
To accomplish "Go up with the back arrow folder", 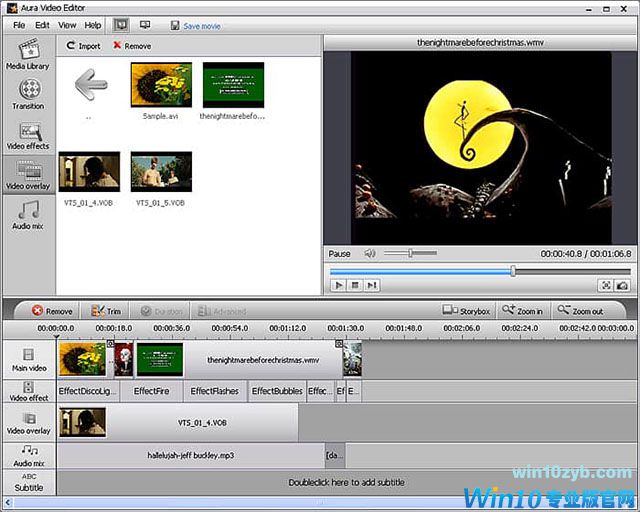I will coord(91,85).
